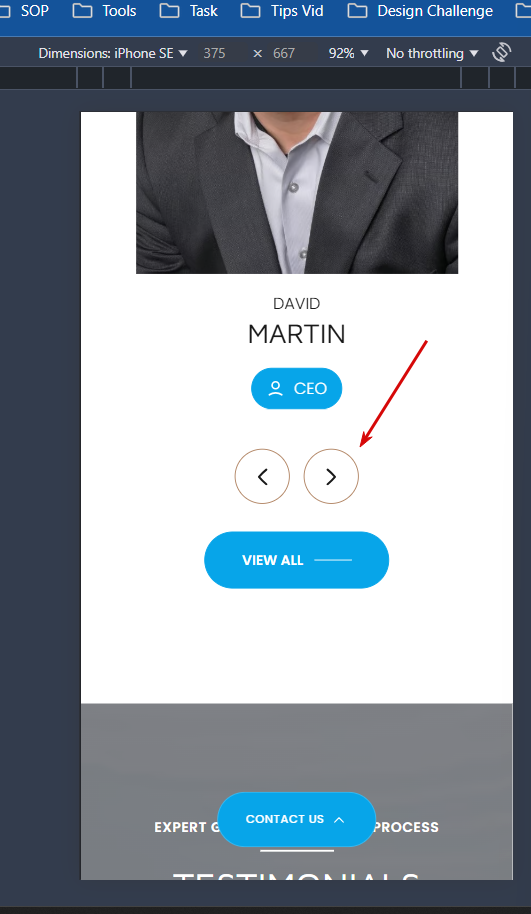Open the 92% zoom dropdown
The width and height of the screenshot is (531, 914).
point(349,53)
